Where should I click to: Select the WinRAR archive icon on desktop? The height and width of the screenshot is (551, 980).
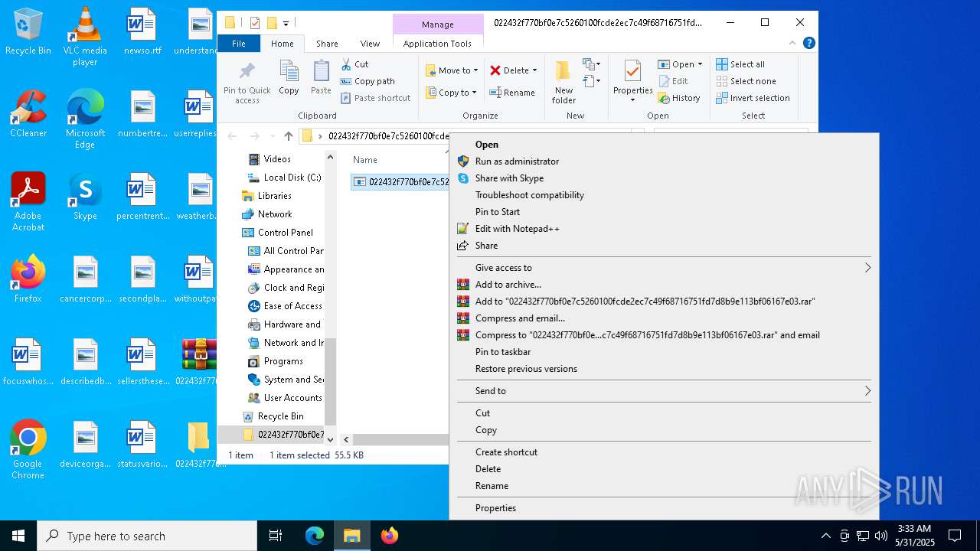click(199, 362)
